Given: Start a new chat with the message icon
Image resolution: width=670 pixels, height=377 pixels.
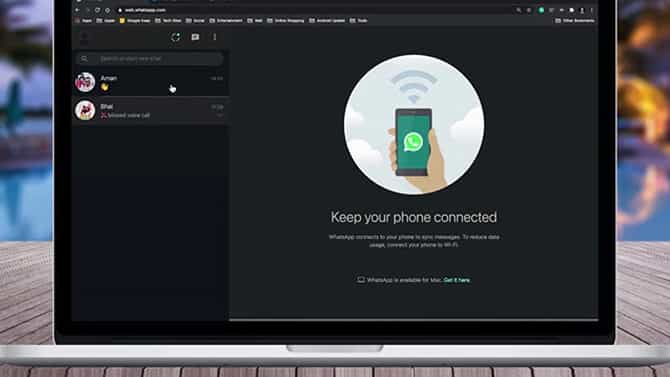Looking at the screenshot, I should [x=195, y=37].
